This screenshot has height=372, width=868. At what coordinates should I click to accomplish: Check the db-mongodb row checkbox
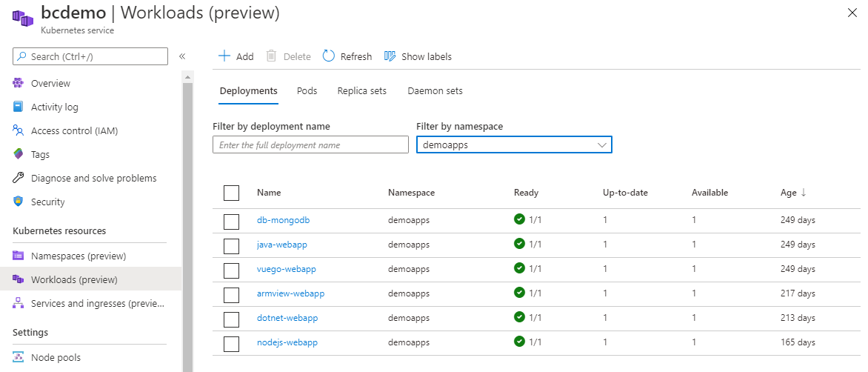pos(231,222)
